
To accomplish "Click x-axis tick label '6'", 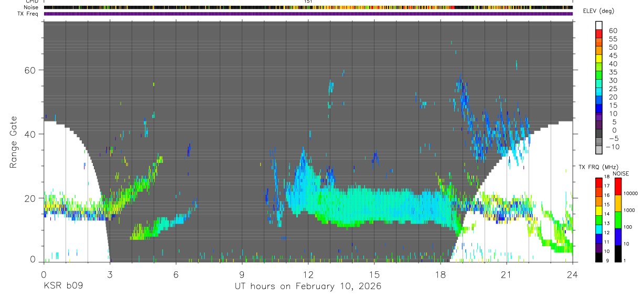I will (176, 274).
